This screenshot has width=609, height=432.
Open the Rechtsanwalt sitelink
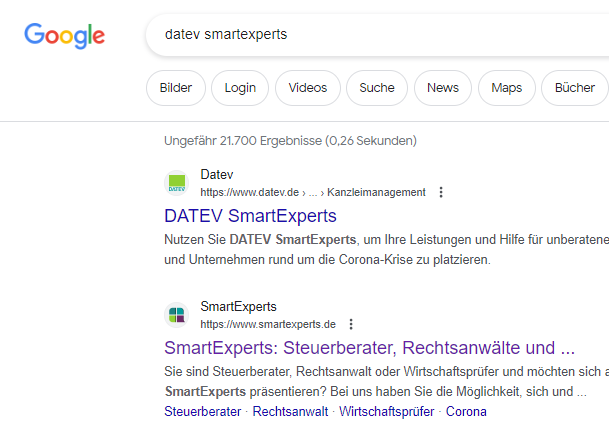[x=290, y=411]
